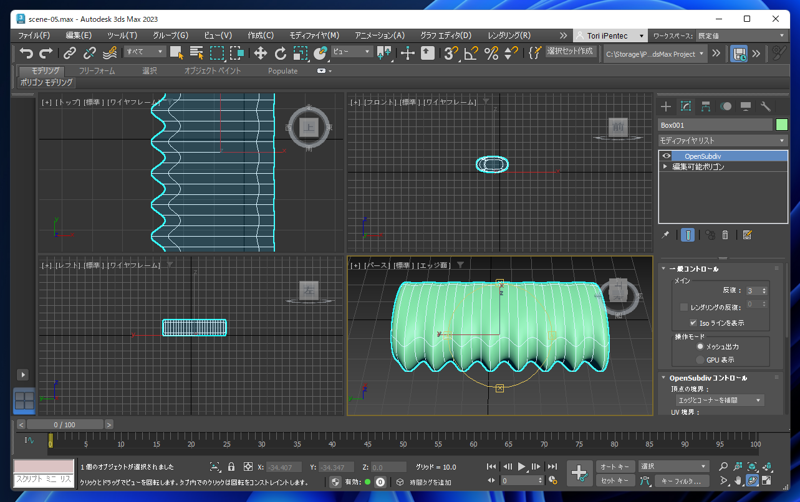Screen dimensions: 800x502
Task: Click the Box001 object name field
Action: (x=715, y=125)
